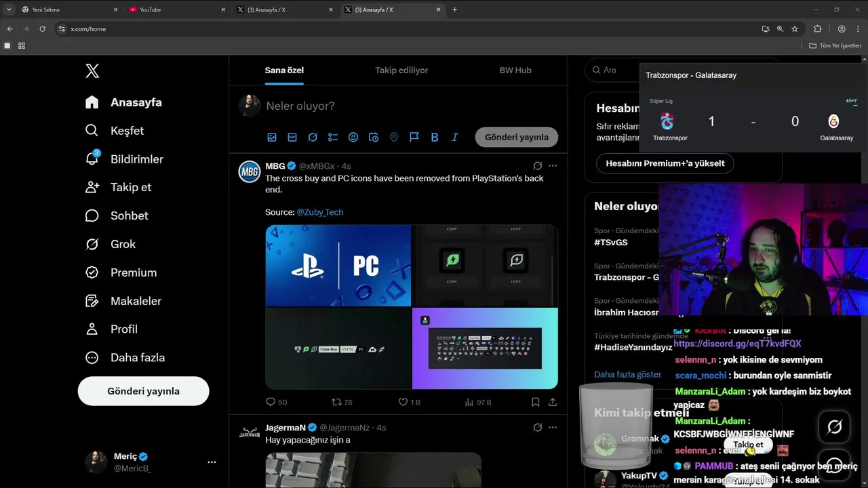Open more options on MBG post
The image size is (868, 488).
tap(553, 166)
